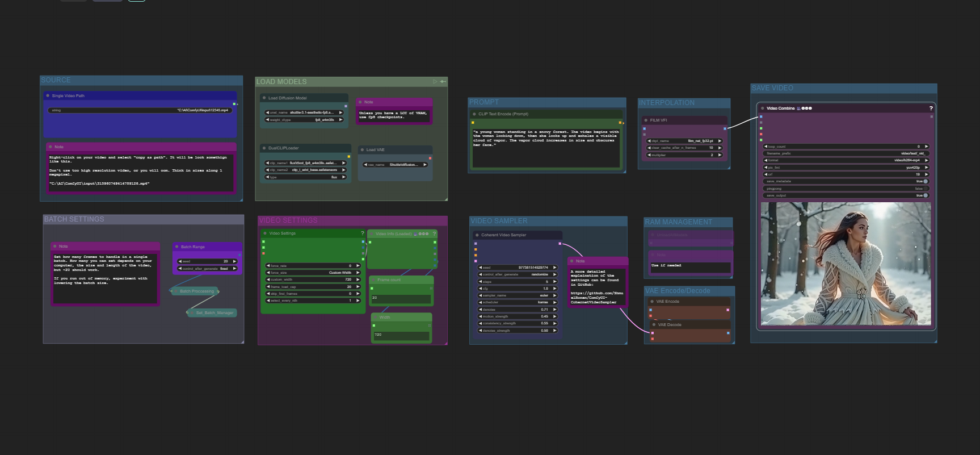The image size is (980, 455).
Task: Open the Video Combine node help icon
Action: 931,108
